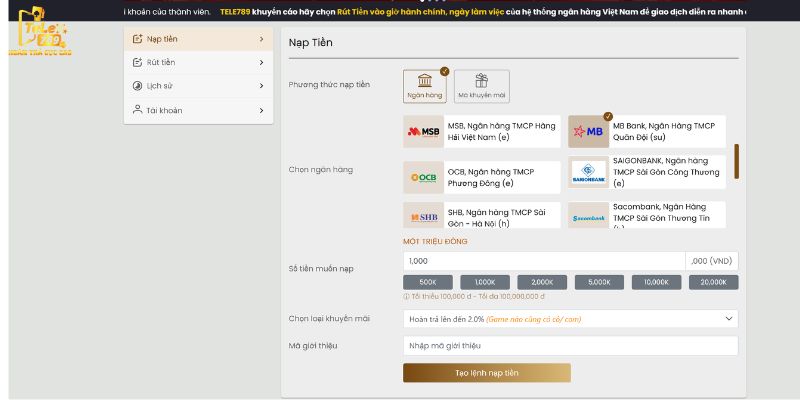Open the Lịch sử sidebar item
Viewport: 800px width, 400px height.
198,86
